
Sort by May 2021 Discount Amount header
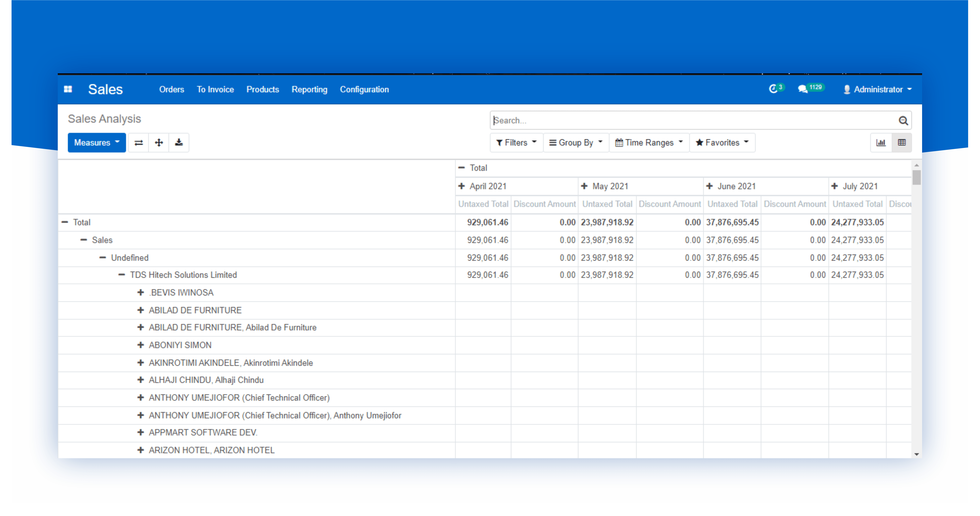(670, 204)
